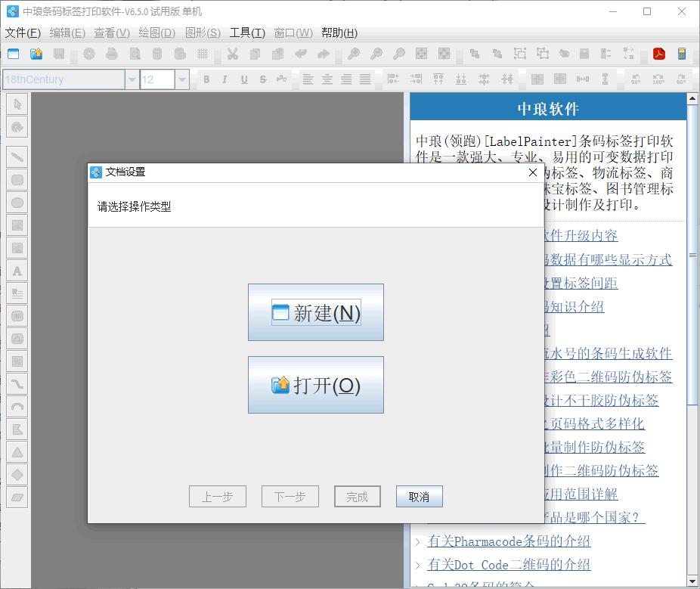Select the QR code drawing tool

(17, 361)
